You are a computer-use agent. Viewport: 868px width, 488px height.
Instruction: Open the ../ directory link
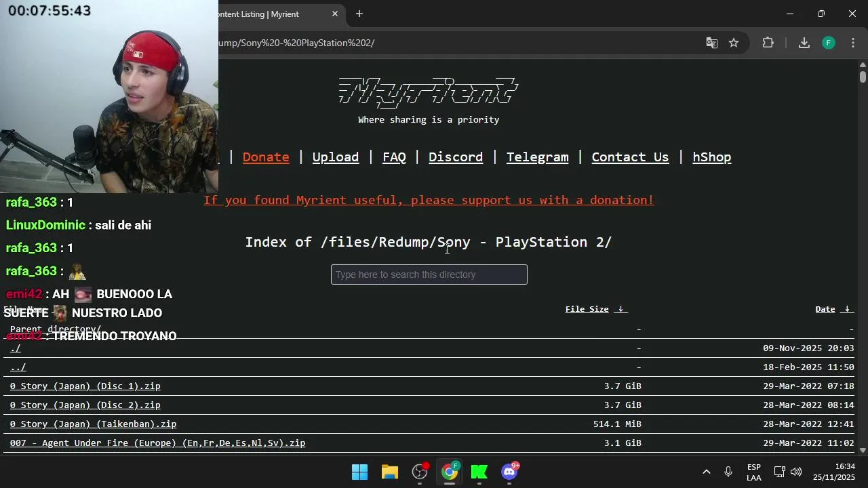18,367
